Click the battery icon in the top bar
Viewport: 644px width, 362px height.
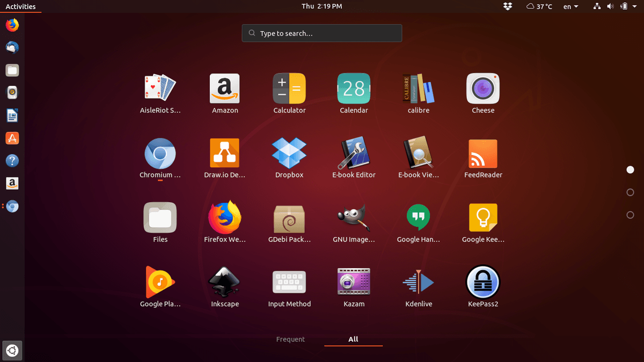pos(624,6)
